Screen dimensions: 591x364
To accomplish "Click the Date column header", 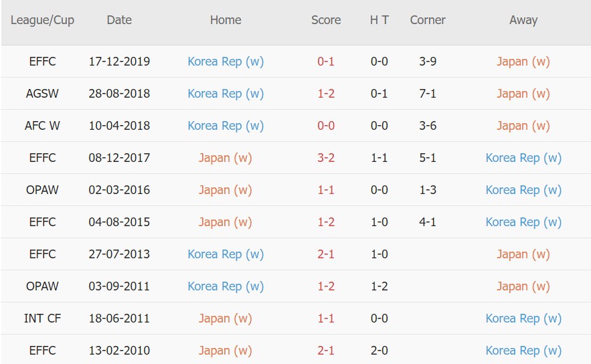I will (x=119, y=20).
